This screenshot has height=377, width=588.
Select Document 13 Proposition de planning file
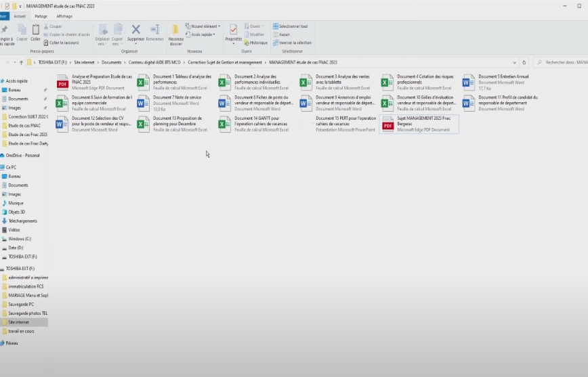[175, 124]
